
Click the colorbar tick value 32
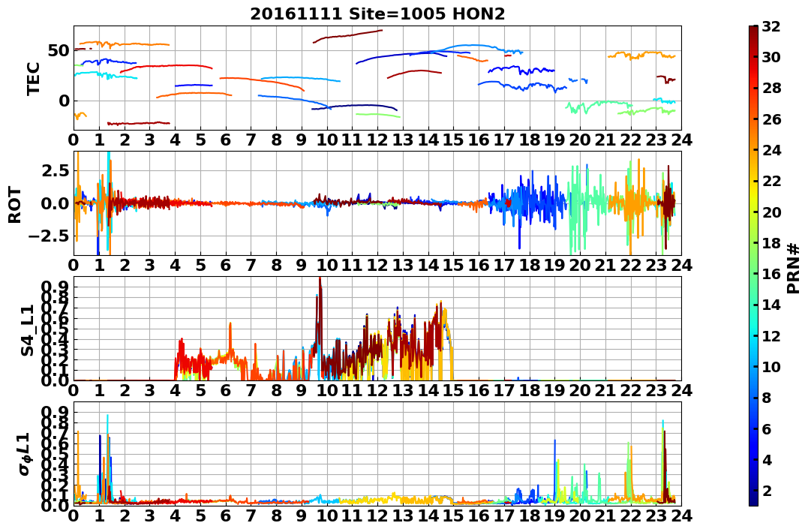771,26
